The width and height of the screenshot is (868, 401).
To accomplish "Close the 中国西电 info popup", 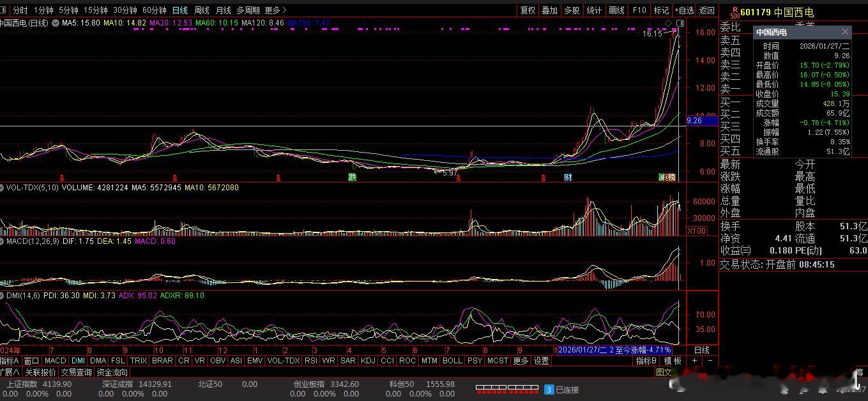I will (x=846, y=32).
